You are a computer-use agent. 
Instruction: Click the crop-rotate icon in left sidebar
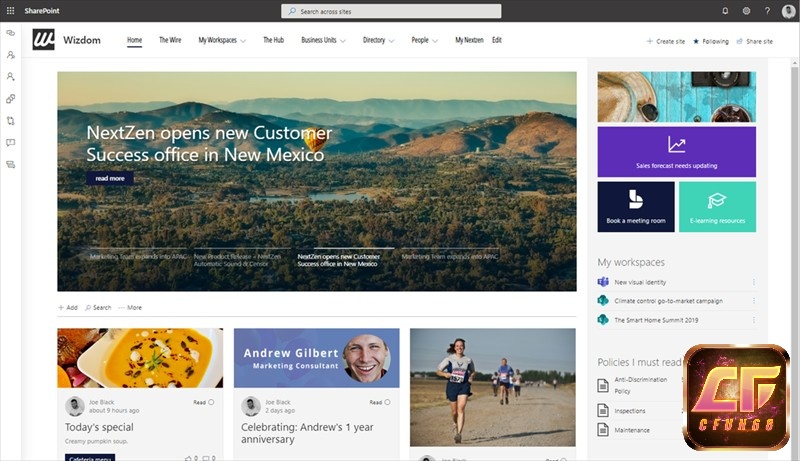click(x=10, y=121)
